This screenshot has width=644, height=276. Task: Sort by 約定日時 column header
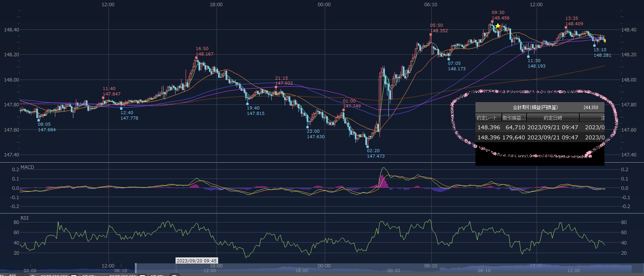click(553, 118)
